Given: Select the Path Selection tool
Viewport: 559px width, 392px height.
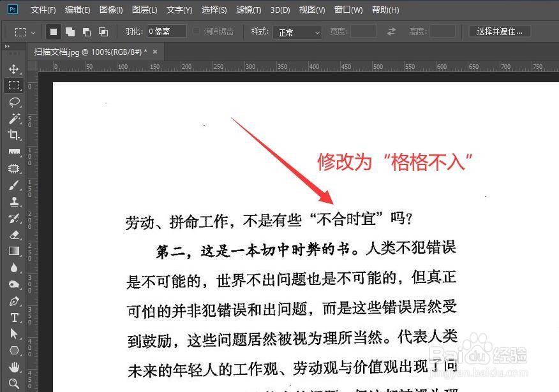Looking at the screenshot, I should [14, 334].
